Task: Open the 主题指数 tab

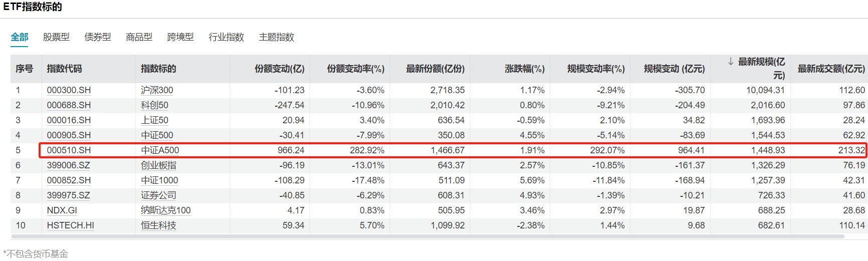Action: coord(276,37)
